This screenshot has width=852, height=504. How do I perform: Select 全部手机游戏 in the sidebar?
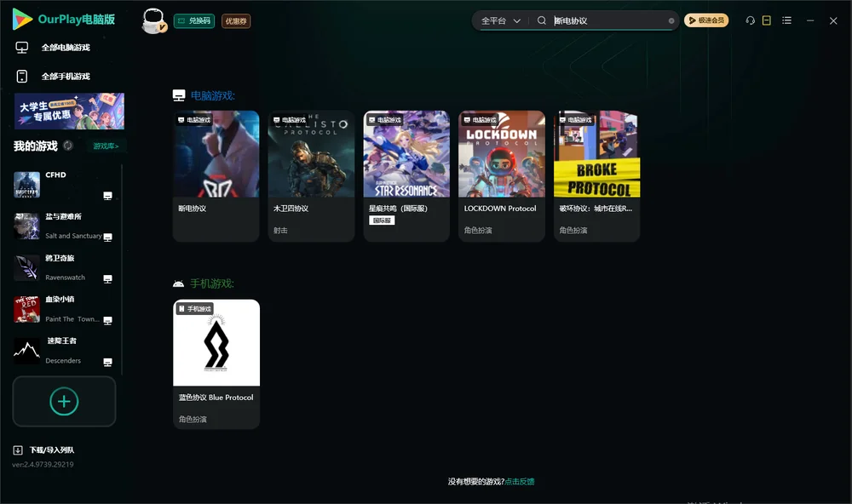pos(64,77)
